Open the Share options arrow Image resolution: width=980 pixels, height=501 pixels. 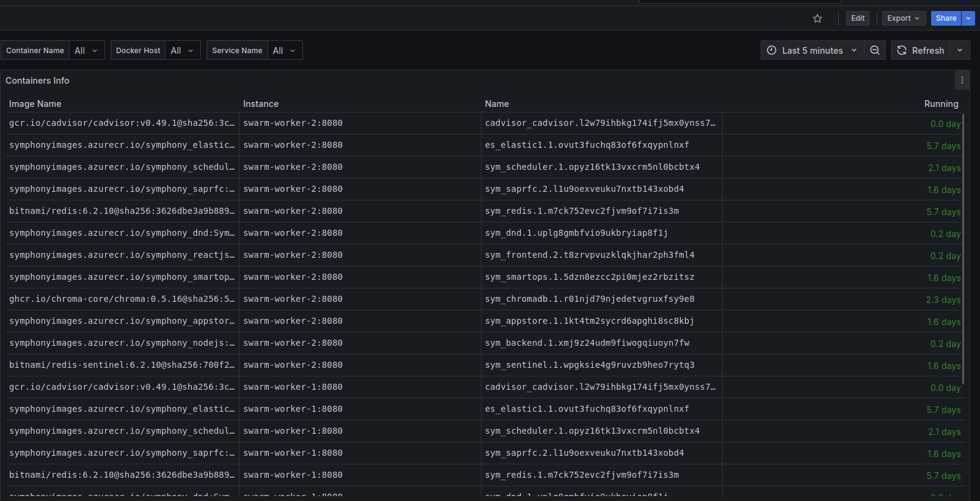[x=968, y=18]
